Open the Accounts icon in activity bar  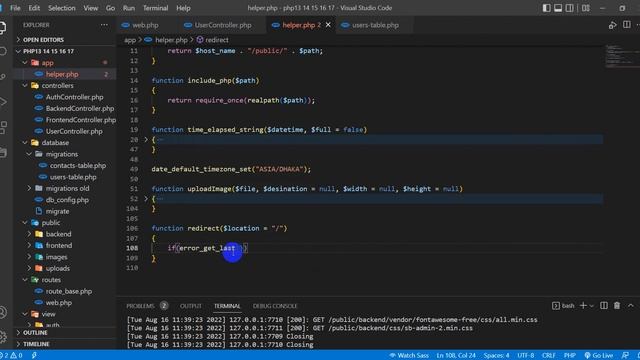3,312
